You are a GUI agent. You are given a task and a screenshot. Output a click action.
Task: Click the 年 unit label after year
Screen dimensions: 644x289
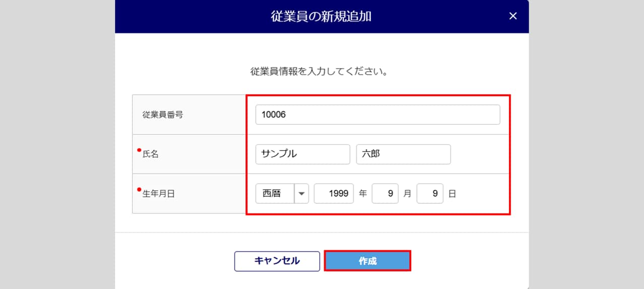pyautogui.click(x=363, y=194)
